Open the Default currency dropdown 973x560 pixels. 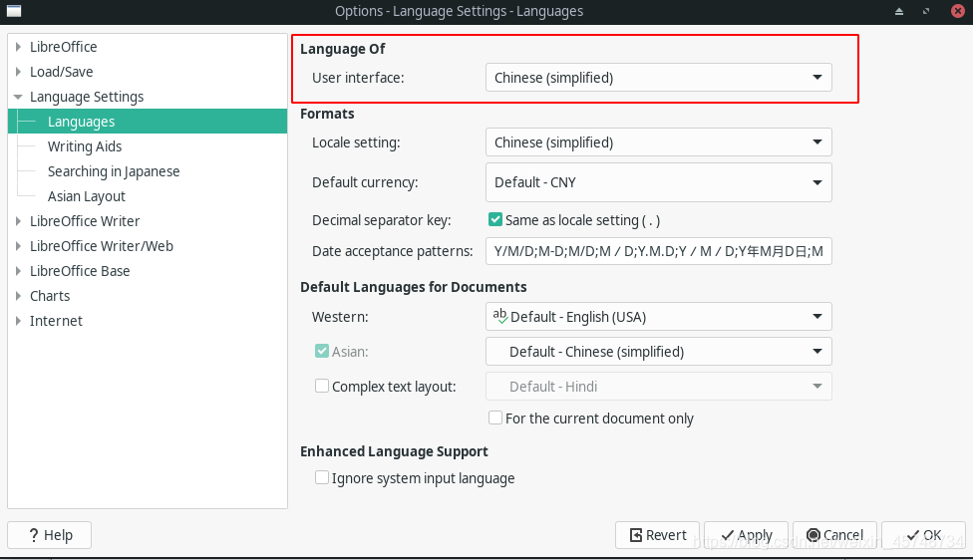coord(658,182)
